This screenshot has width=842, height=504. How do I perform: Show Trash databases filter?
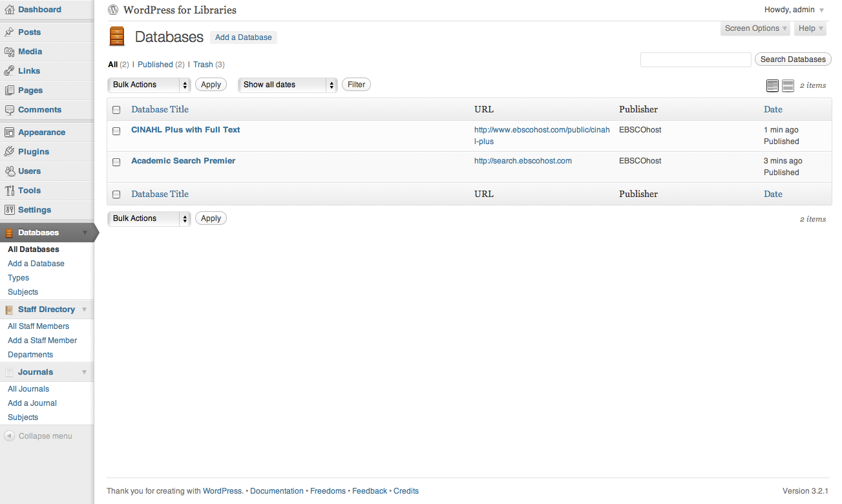[203, 65]
